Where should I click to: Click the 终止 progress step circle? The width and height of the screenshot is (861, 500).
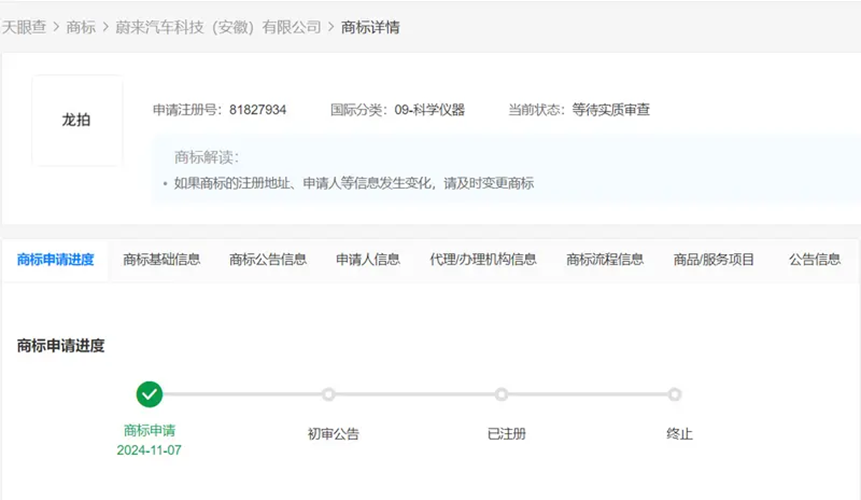(x=675, y=394)
